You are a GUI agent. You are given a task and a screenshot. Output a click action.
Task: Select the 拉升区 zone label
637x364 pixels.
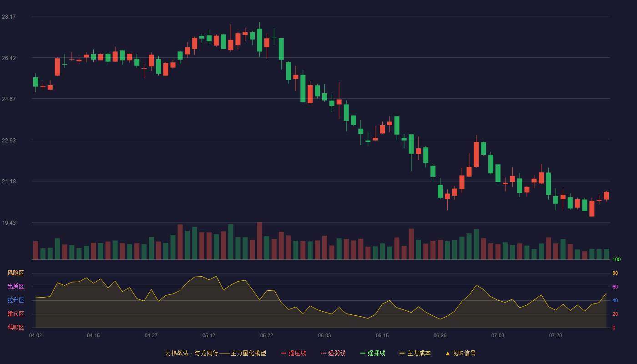click(x=16, y=300)
